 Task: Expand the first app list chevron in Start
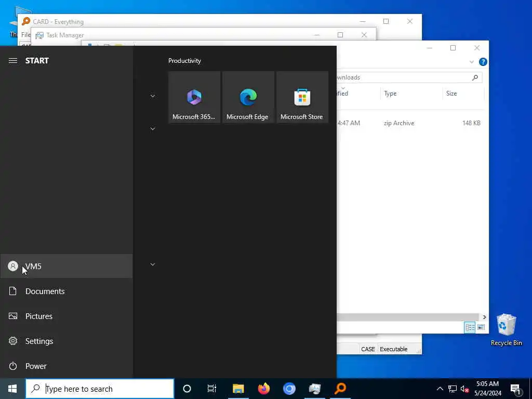point(153,96)
